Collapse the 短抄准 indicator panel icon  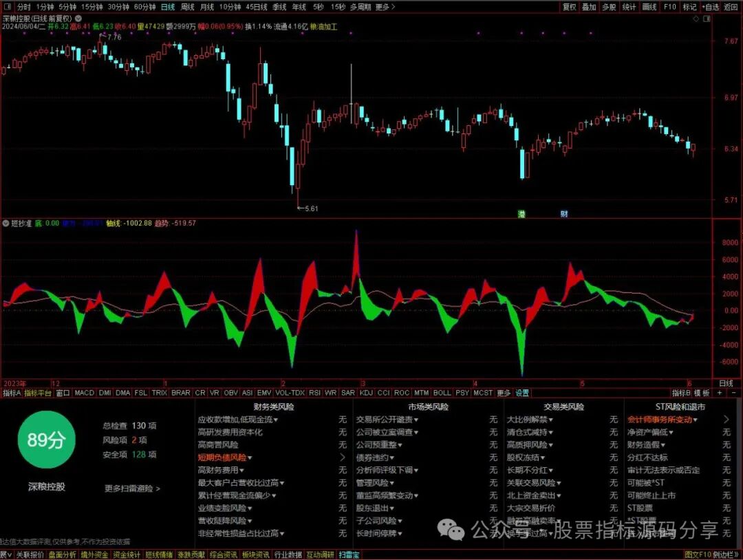click(x=6, y=223)
